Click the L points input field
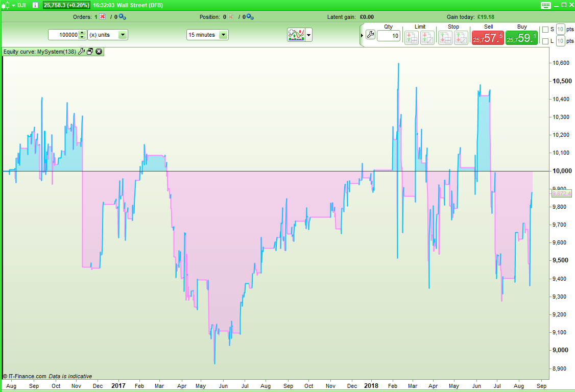Screen dimensions: 575x392 point(560,41)
